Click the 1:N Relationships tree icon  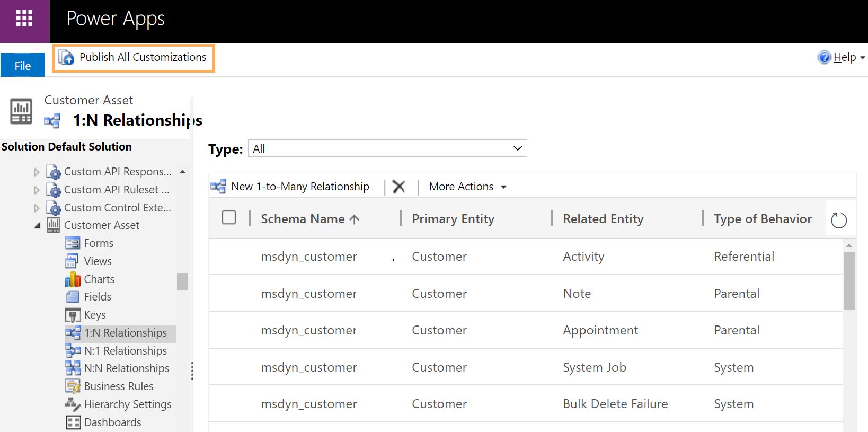[x=73, y=333]
